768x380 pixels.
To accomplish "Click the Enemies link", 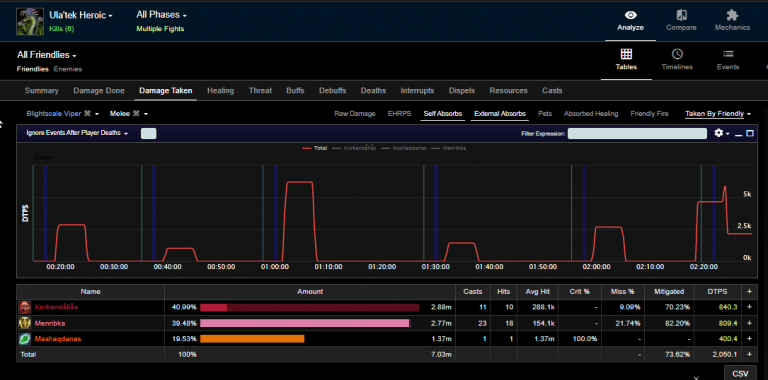I will (x=68, y=69).
